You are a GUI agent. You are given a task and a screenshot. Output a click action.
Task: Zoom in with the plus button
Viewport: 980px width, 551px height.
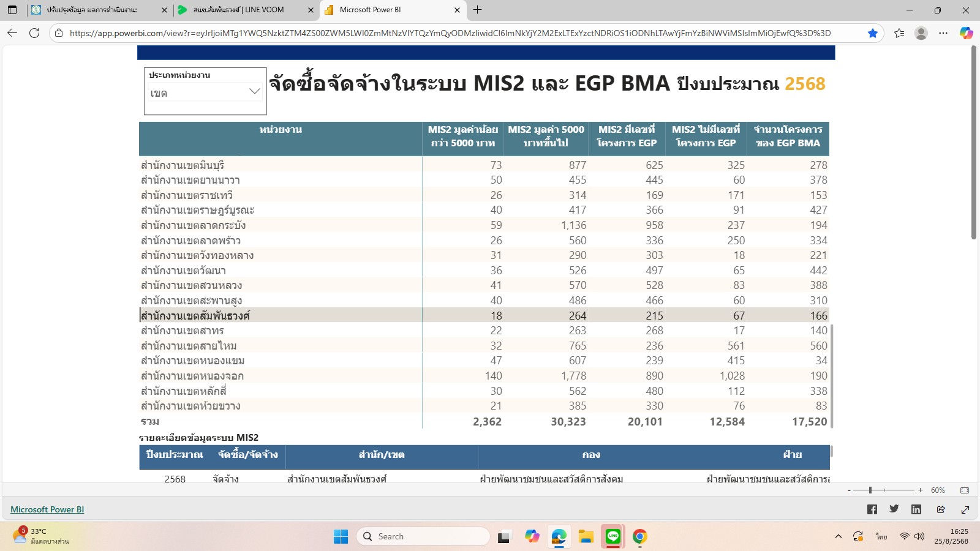click(920, 490)
